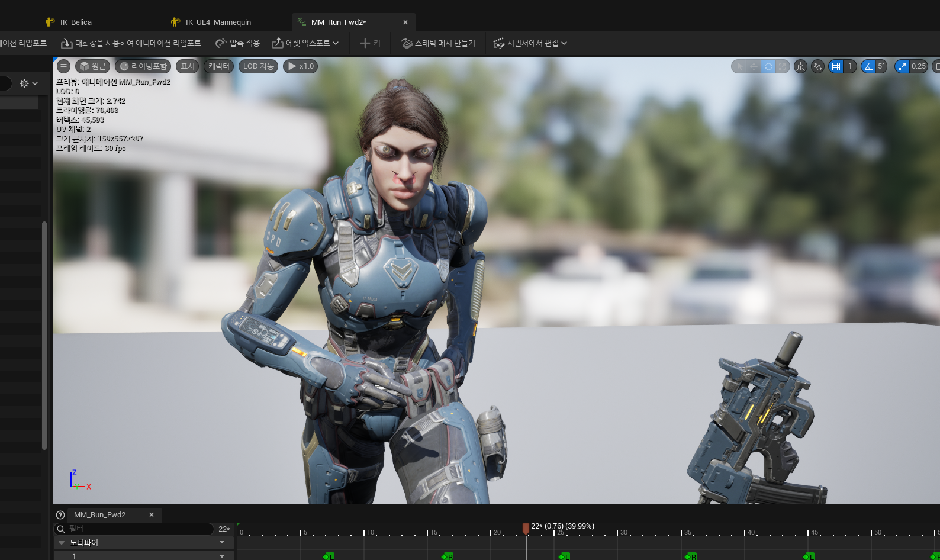This screenshot has height=560, width=940.
Task: Click the surface snapping icon
Action: [x=817, y=66]
